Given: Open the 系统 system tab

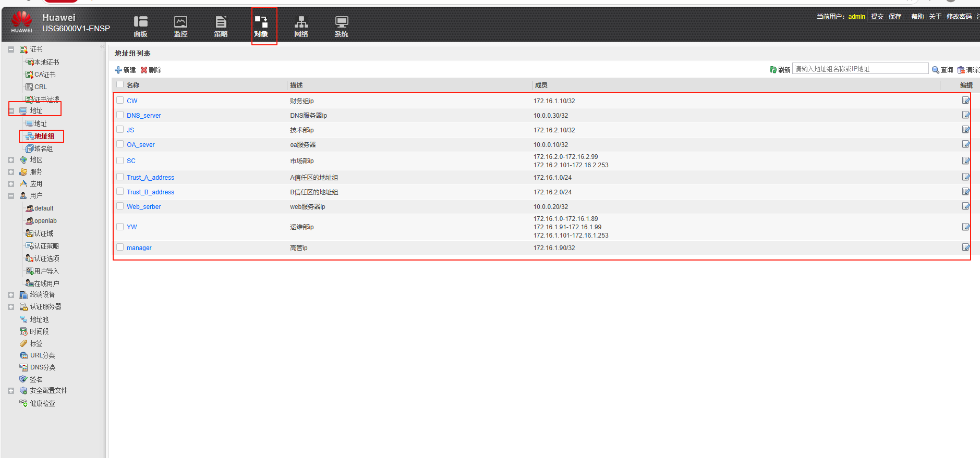Looking at the screenshot, I should coord(341,27).
